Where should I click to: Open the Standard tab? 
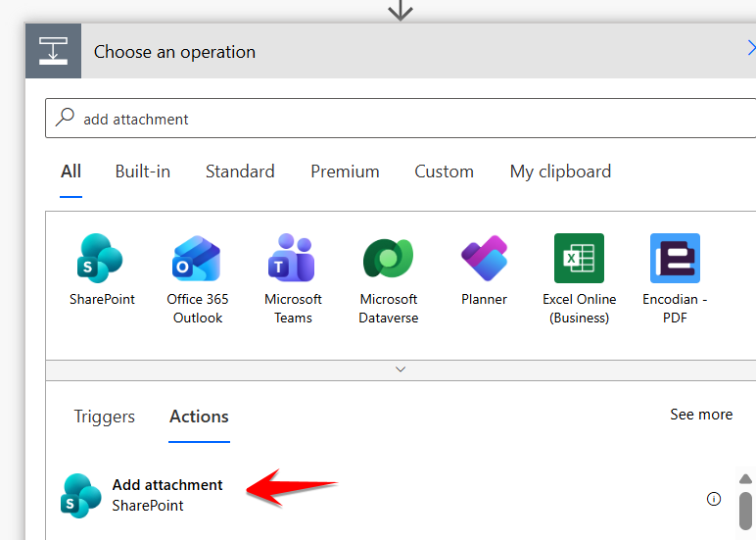click(x=240, y=172)
